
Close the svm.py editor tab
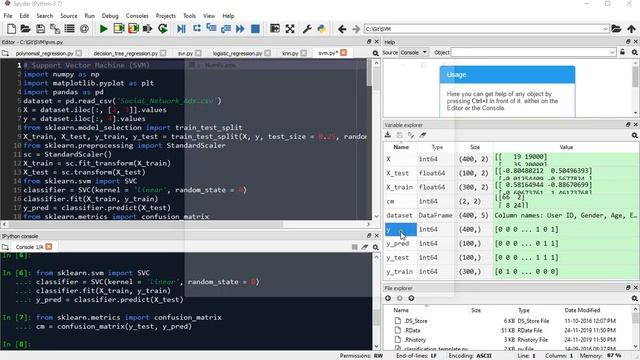[344, 53]
